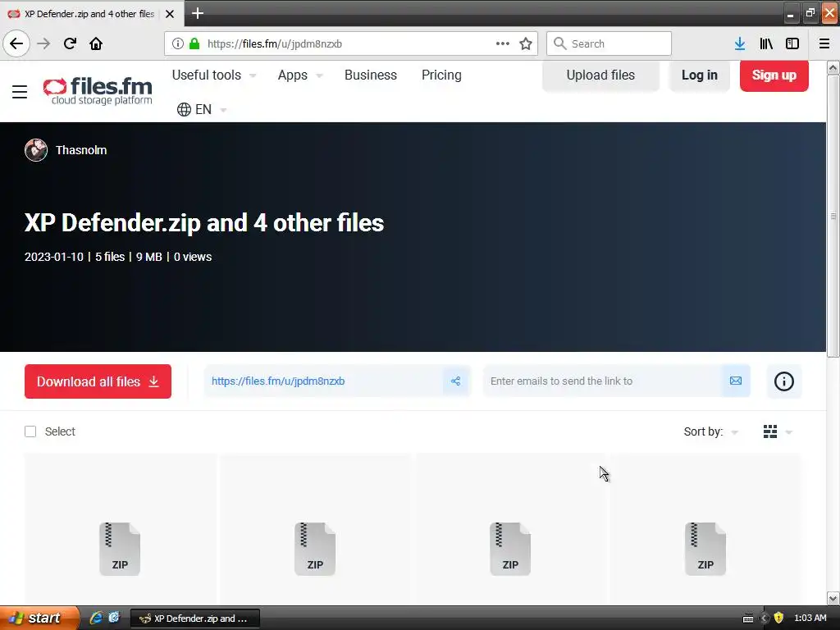The height and width of the screenshot is (630, 840).
Task: Open the browser library icon
Action: click(766, 43)
